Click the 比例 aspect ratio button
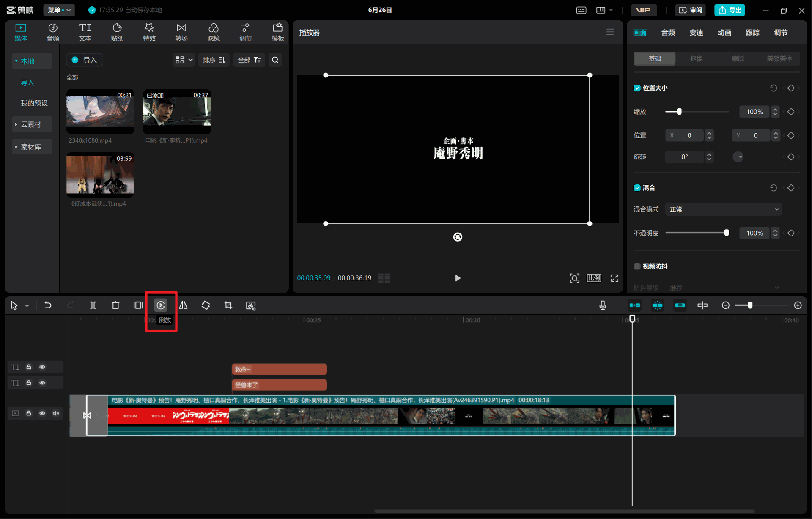This screenshot has height=519, width=812. coord(594,278)
